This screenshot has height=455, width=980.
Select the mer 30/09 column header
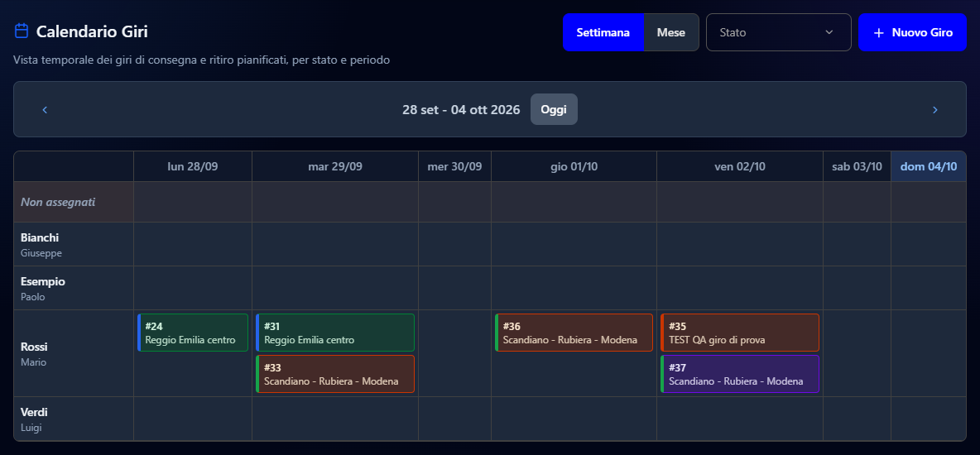click(454, 167)
